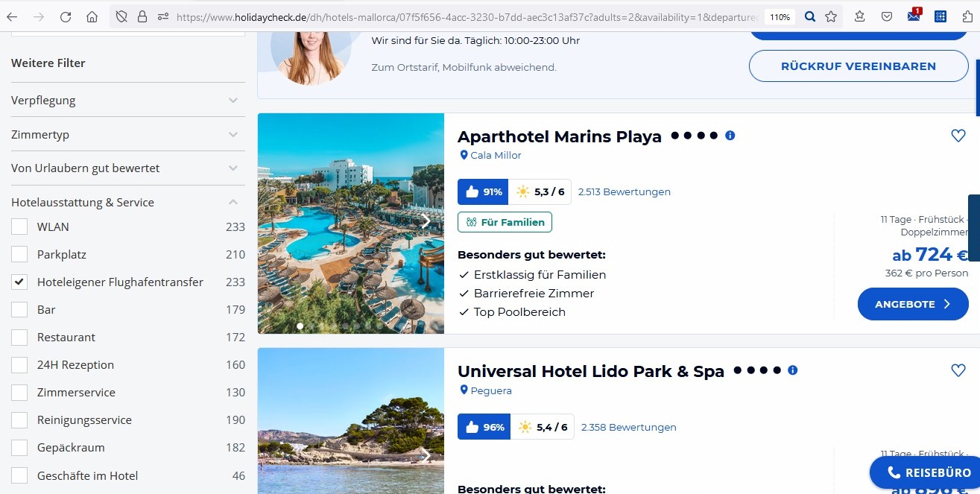Add Universal Hotel Lido Park to favorites heart
Viewport: 980px width, 494px height.
[x=958, y=370]
